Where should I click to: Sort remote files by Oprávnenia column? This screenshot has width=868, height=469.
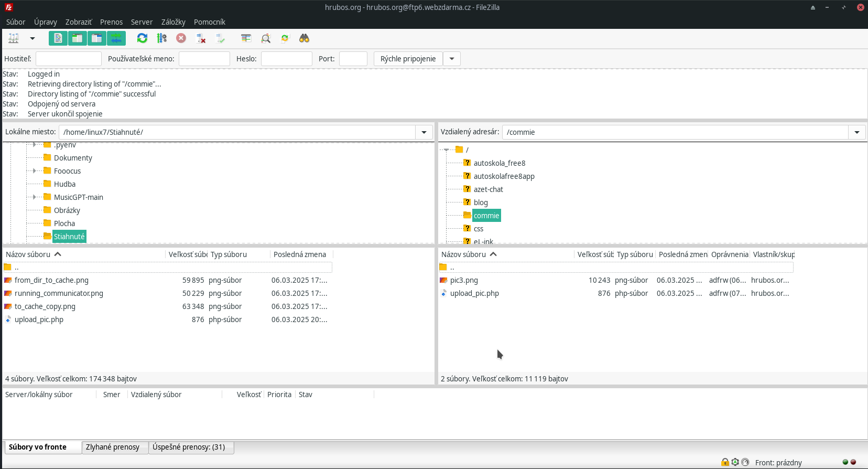coord(729,254)
